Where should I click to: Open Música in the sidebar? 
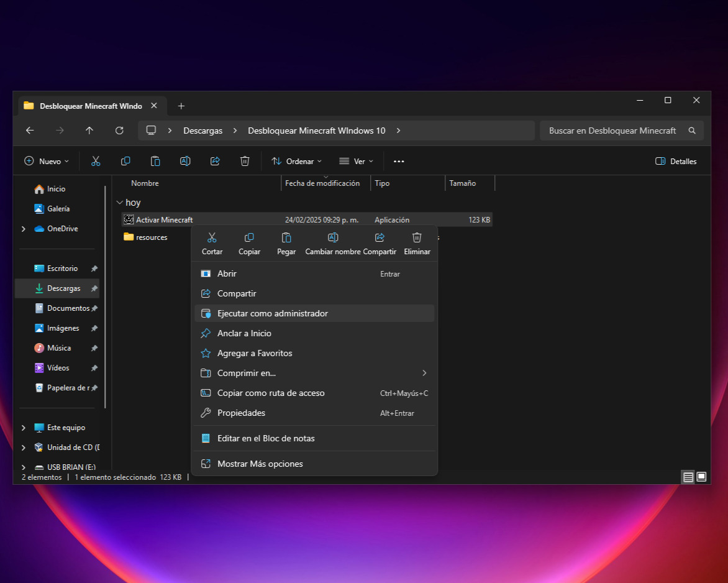pyautogui.click(x=58, y=348)
